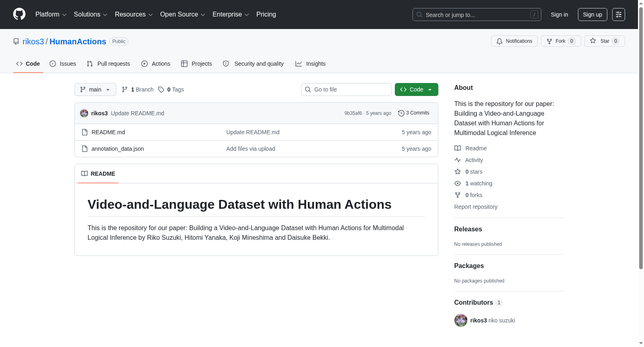Click the contributor avatar in the sidebar
The height and width of the screenshot is (347, 644).
(x=461, y=320)
